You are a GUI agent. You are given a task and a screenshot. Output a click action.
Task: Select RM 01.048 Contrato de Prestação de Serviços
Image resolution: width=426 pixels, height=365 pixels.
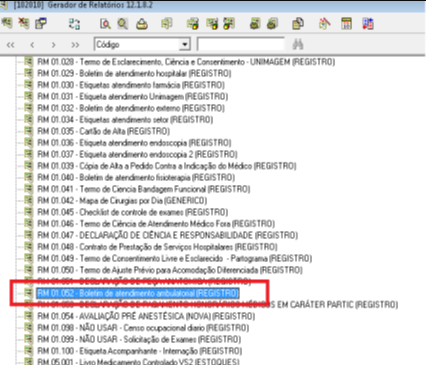click(157, 247)
